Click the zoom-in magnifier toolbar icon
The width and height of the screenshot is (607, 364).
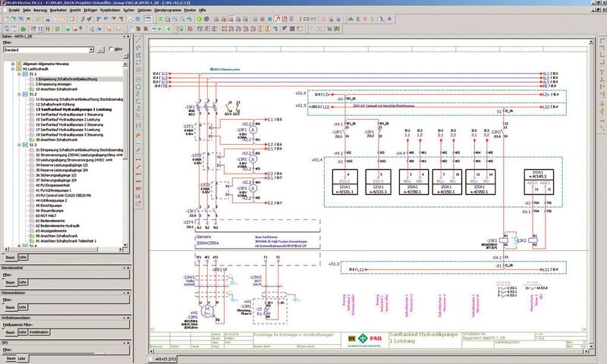point(175,18)
